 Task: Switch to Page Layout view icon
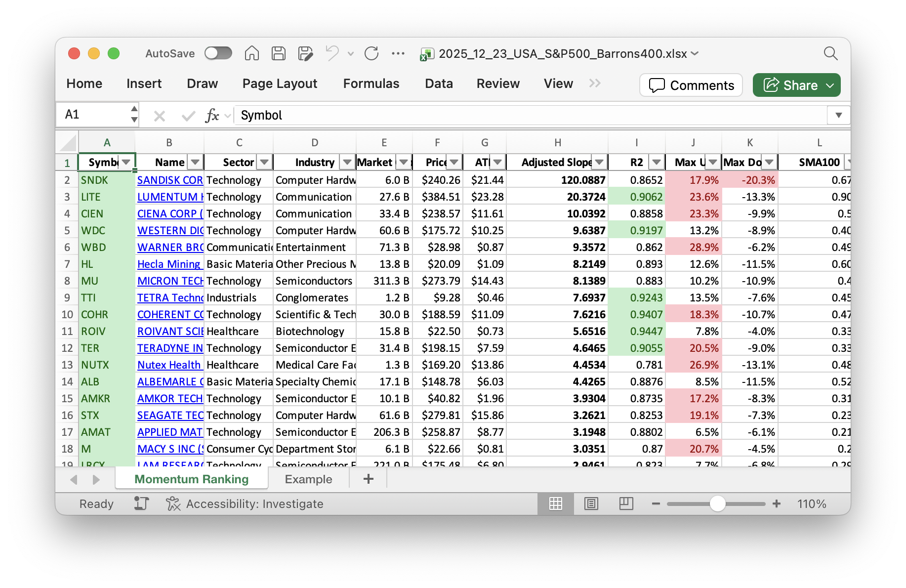[591, 504]
